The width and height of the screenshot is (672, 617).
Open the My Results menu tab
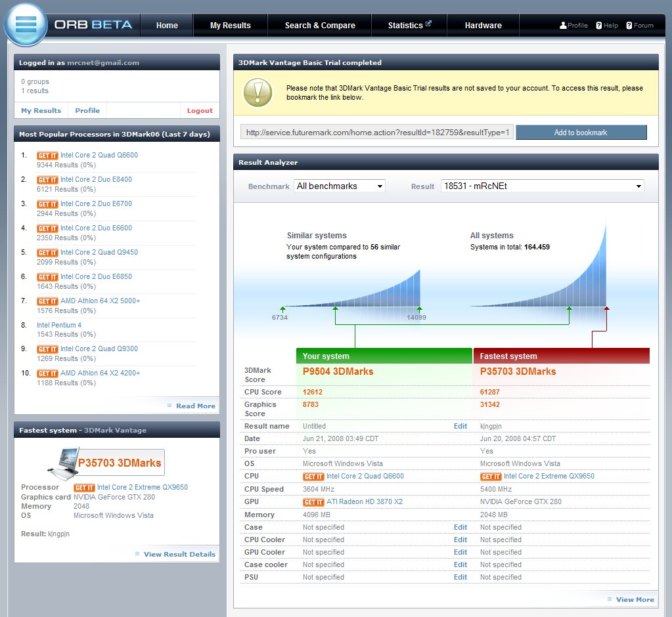[x=231, y=25]
